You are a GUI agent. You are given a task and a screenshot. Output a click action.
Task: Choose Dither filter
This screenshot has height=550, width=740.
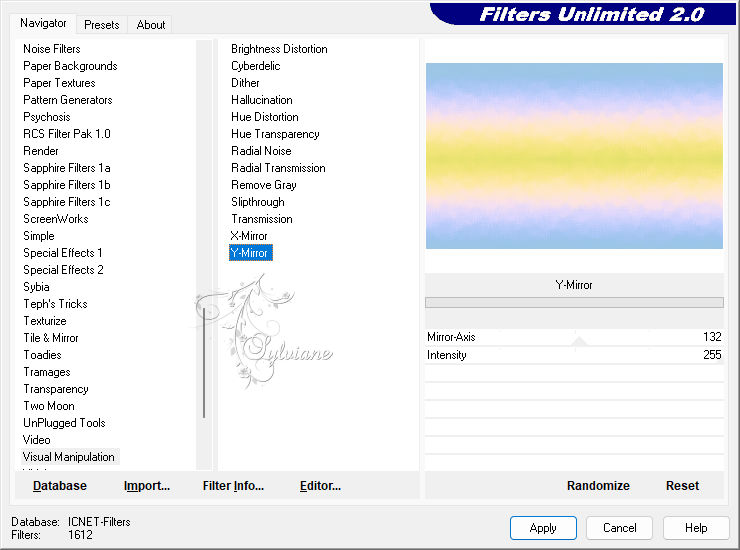click(245, 83)
